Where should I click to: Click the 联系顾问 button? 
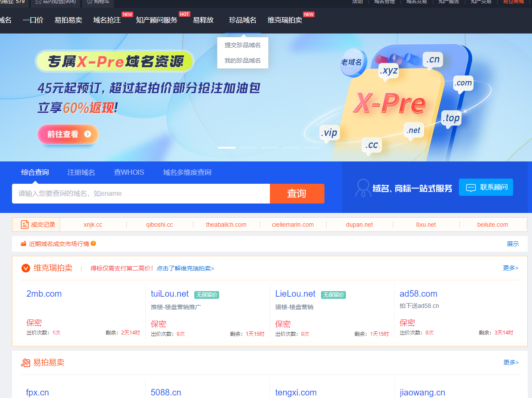point(486,187)
